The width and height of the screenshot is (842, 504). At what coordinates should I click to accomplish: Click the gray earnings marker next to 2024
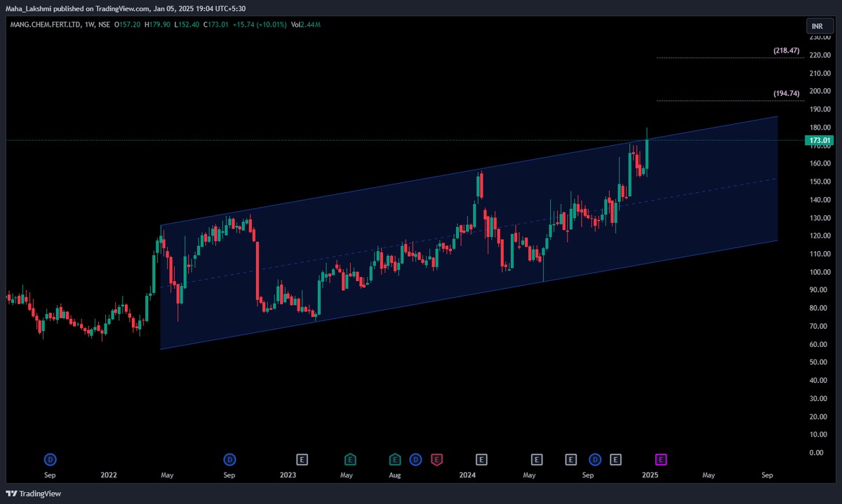tap(481, 460)
